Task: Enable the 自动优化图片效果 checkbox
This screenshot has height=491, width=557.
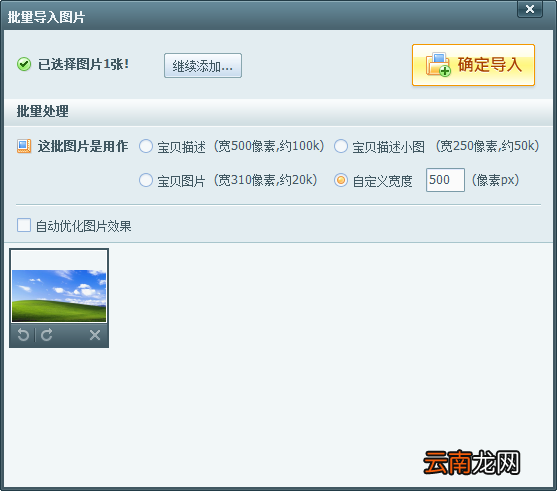Action: click(24, 225)
